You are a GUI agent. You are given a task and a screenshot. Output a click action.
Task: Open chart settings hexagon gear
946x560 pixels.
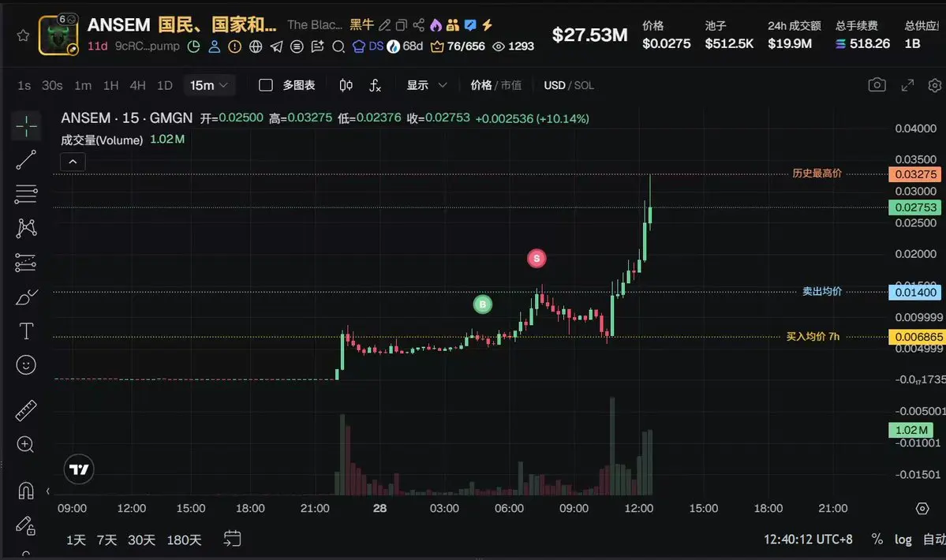point(934,86)
